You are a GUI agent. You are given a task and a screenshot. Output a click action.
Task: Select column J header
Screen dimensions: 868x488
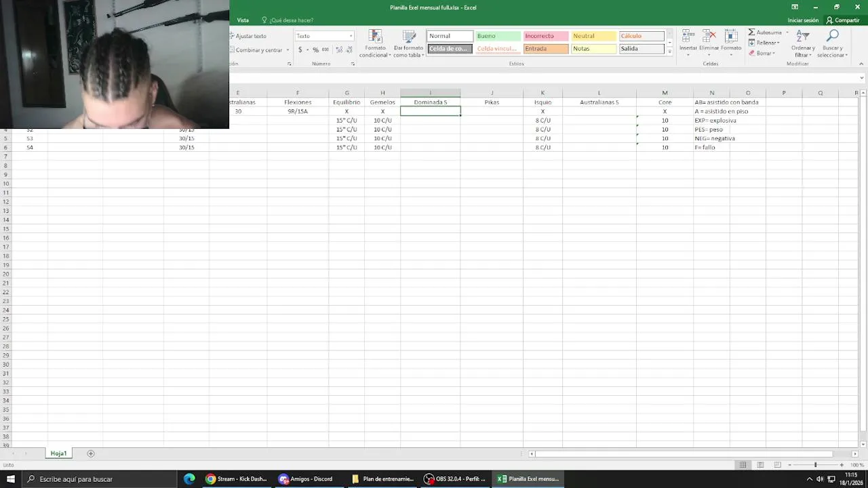[x=492, y=93]
